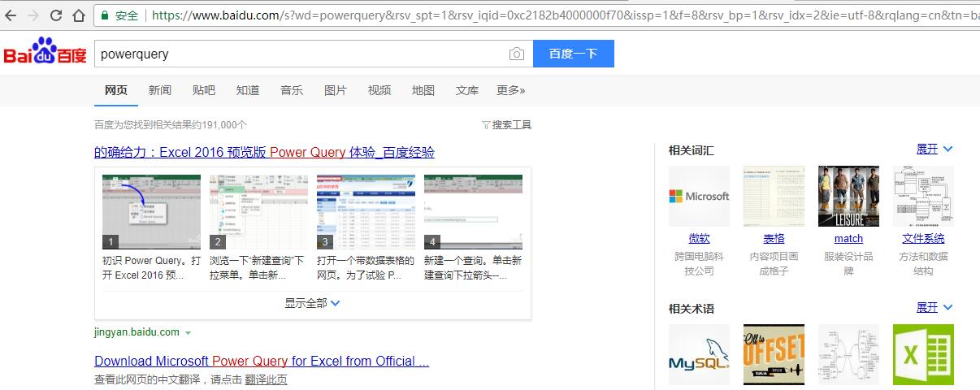Click the MySQL logo thumbnail
980x390 pixels.
click(x=699, y=354)
